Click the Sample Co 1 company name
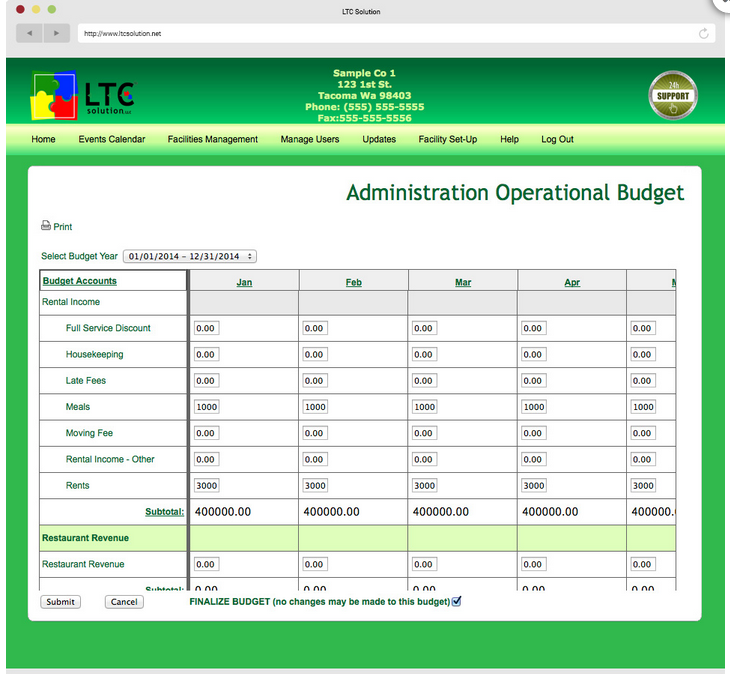This screenshot has height=674, width=730. [x=364, y=73]
